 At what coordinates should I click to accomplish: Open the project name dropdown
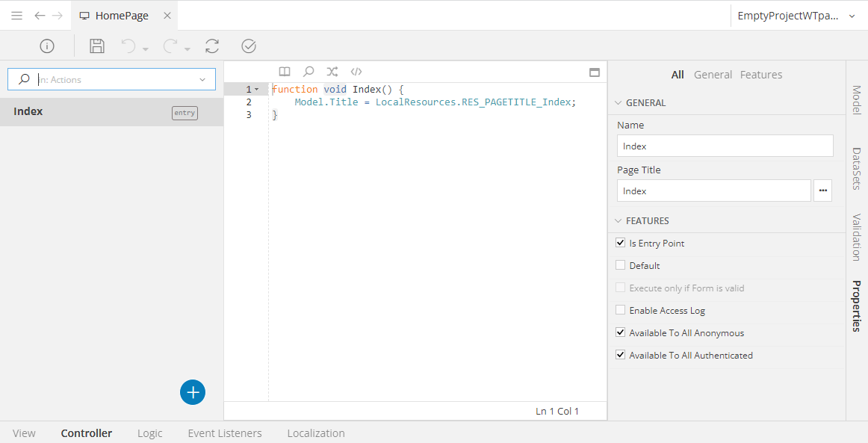click(852, 16)
